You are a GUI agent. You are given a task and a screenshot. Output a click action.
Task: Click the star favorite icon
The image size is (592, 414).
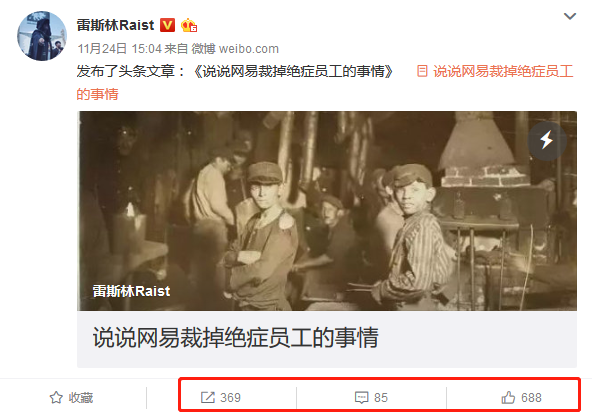click(56, 397)
